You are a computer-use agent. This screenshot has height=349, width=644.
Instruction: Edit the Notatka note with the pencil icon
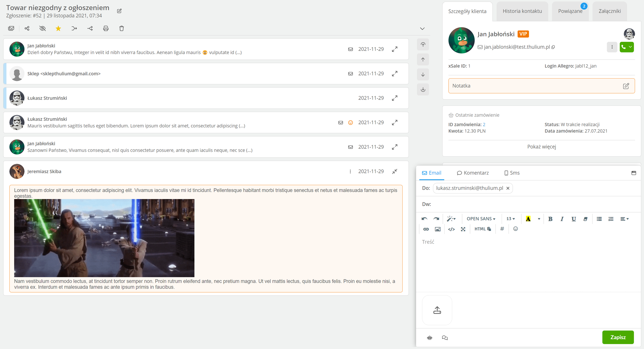[626, 86]
